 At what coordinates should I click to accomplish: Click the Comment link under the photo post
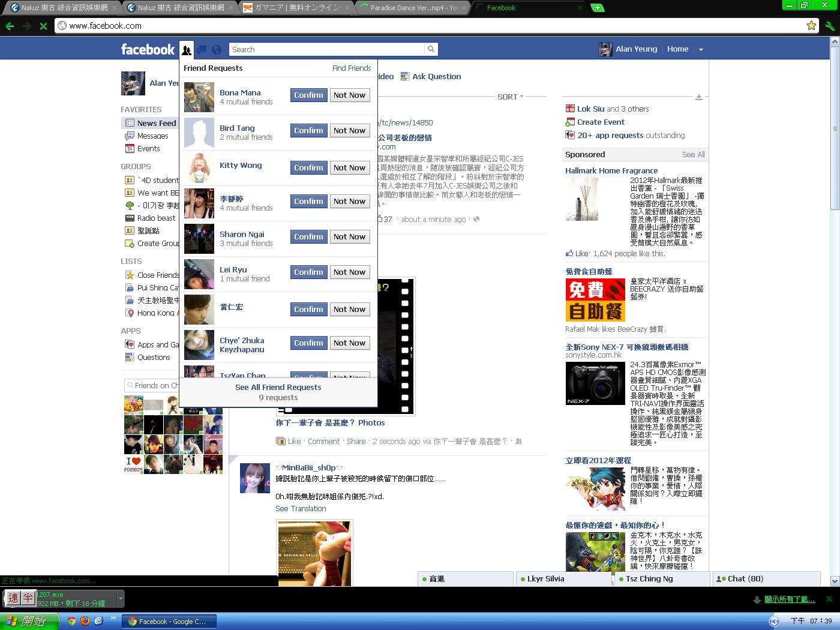coord(324,441)
